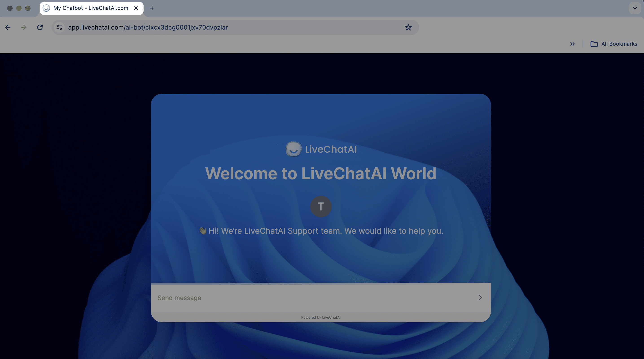
Task: Expand the tab search dropdown arrow
Action: [x=635, y=8]
